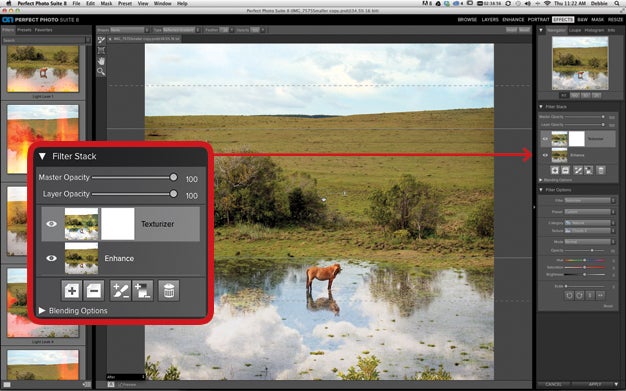Image resolution: width=626 pixels, height=391 pixels.
Task: Switch to the PORTRAIT module
Action: pos(538,20)
